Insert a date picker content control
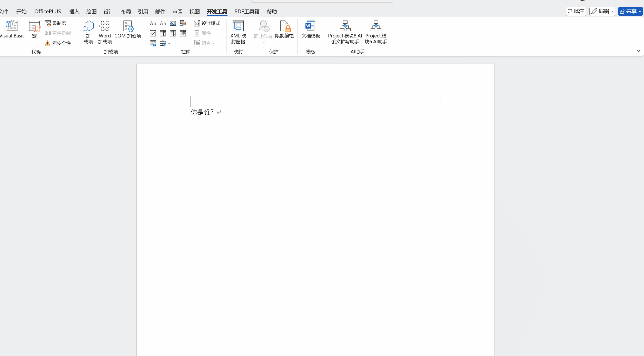 [x=183, y=33]
